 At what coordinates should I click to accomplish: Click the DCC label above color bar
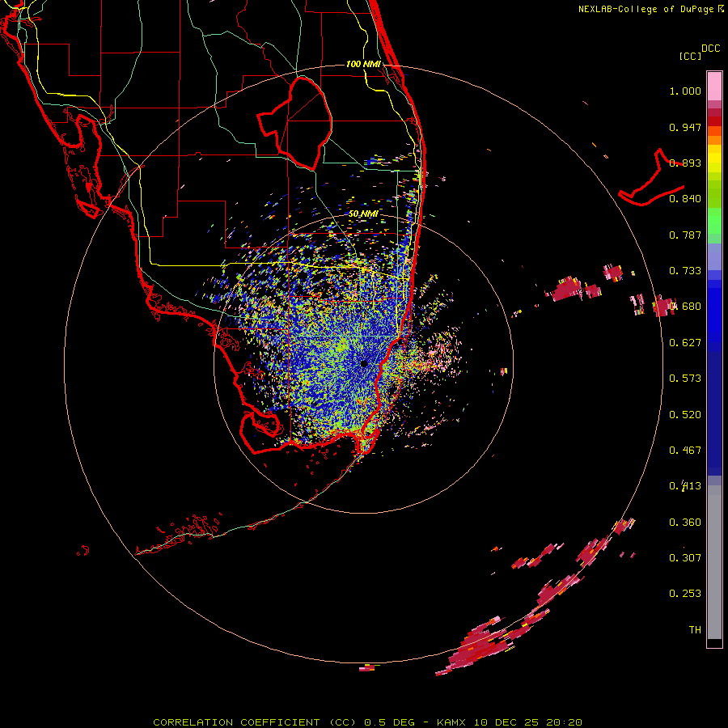(710, 49)
